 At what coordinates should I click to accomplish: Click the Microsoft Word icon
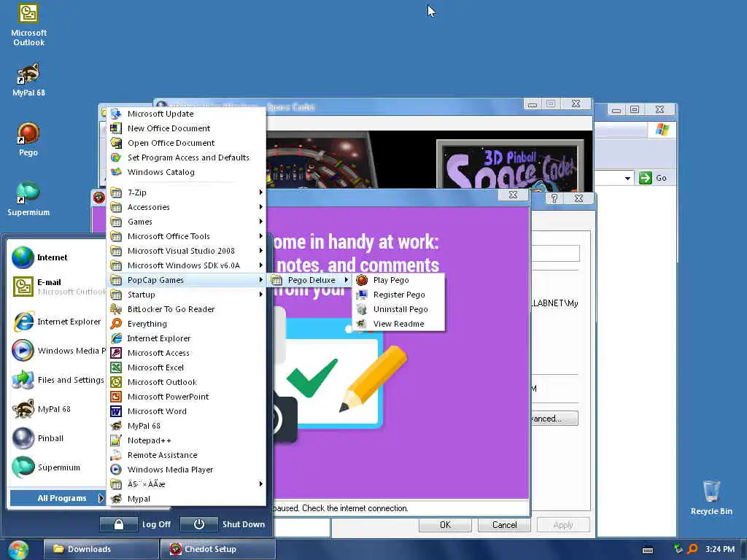click(116, 411)
